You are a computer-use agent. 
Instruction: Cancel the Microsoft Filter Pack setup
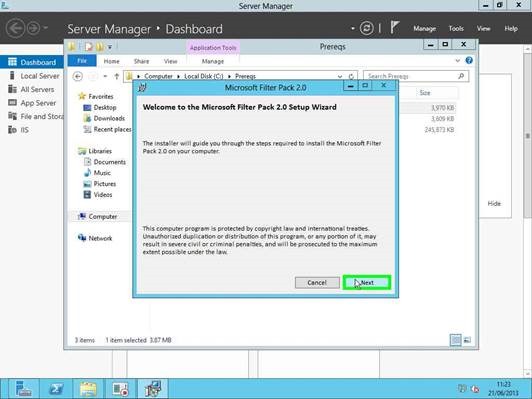pos(317,283)
